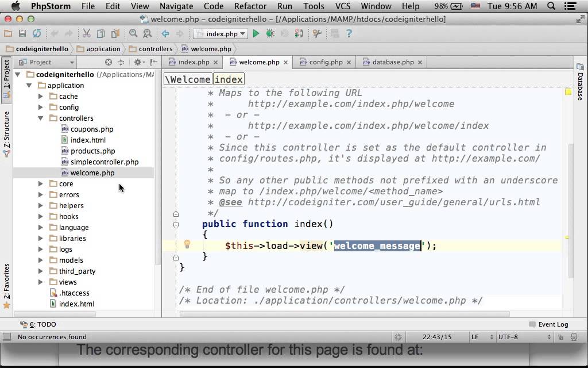Expand the models folder
588x368 pixels.
coord(41,260)
